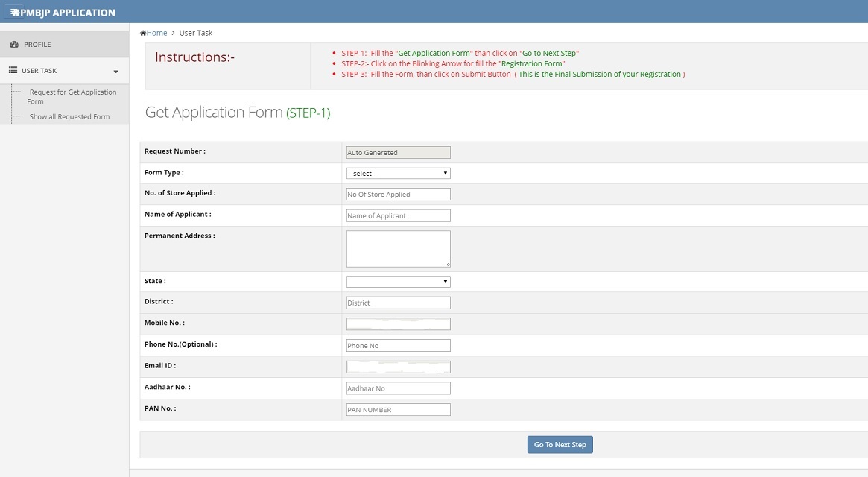Click the auto-generated Request Number field
868x477 pixels.
tap(398, 152)
